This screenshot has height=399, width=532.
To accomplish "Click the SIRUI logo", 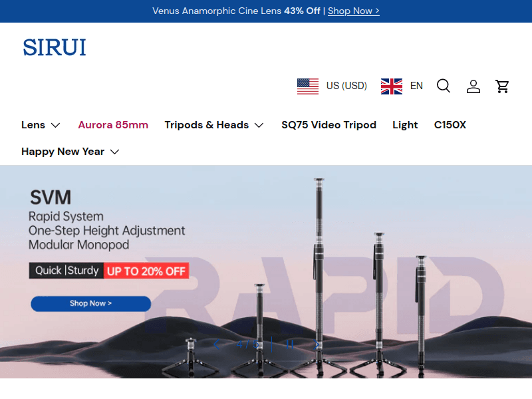I will tap(55, 47).
